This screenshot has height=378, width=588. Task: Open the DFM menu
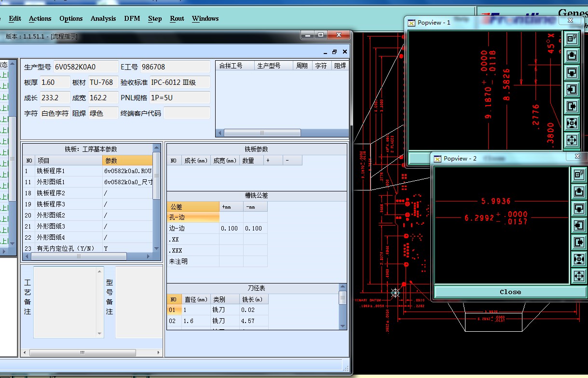[132, 18]
